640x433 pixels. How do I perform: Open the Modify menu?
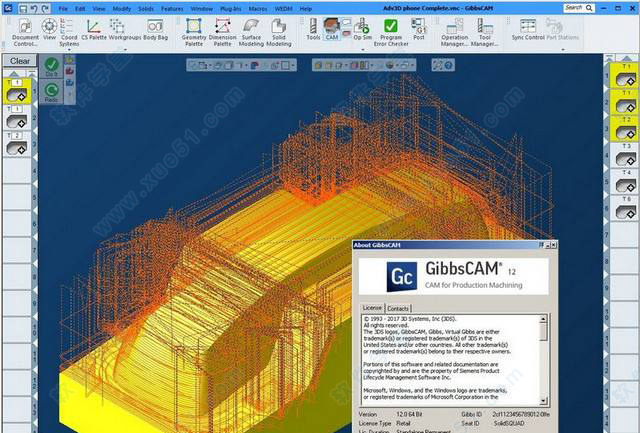tap(122, 9)
